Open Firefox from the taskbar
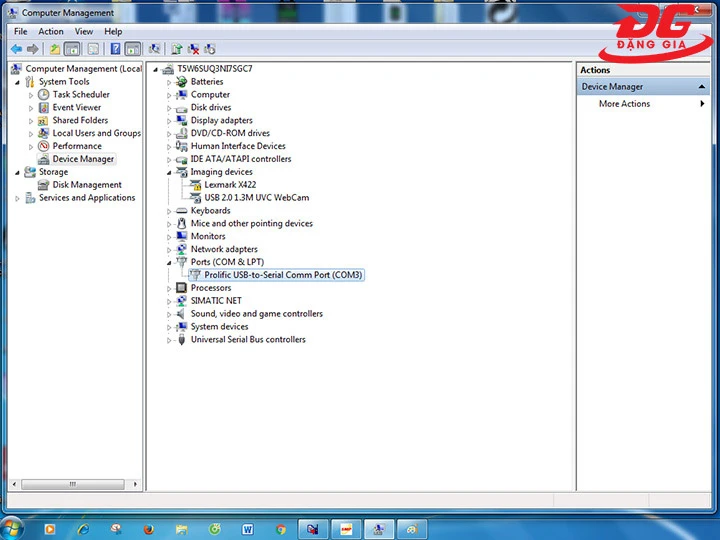720x540 pixels. click(149, 528)
